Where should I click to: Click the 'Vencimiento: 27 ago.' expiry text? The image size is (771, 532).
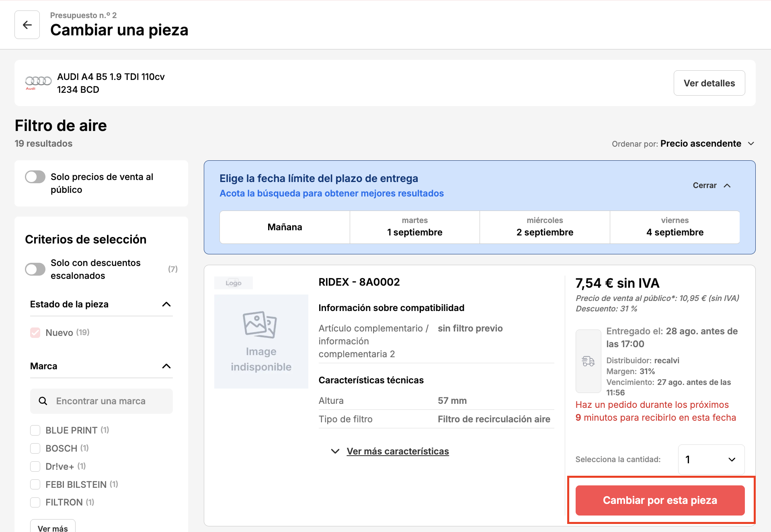point(668,387)
